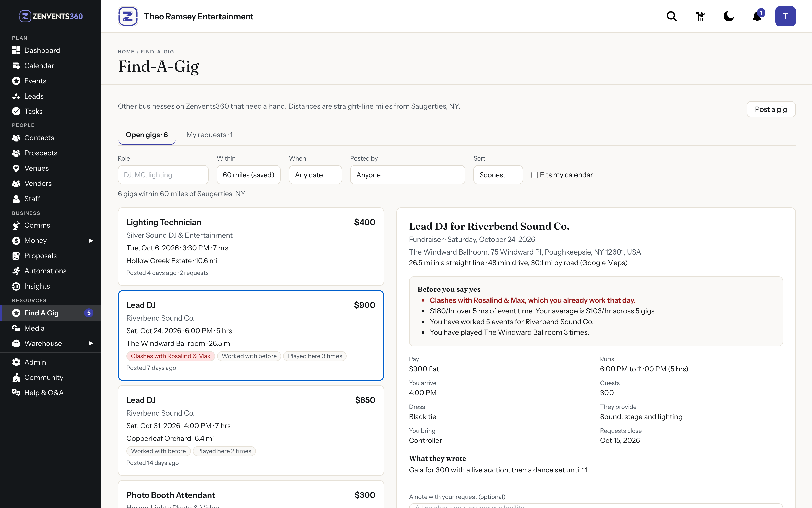Viewport: 812px width, 508px height.
Task: Open Help & Q&A link
Action: click(x=51, y=393)
